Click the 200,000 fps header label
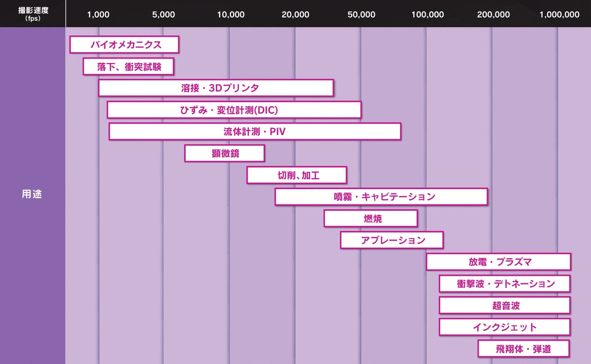591x364 pixels. (493, 15)
